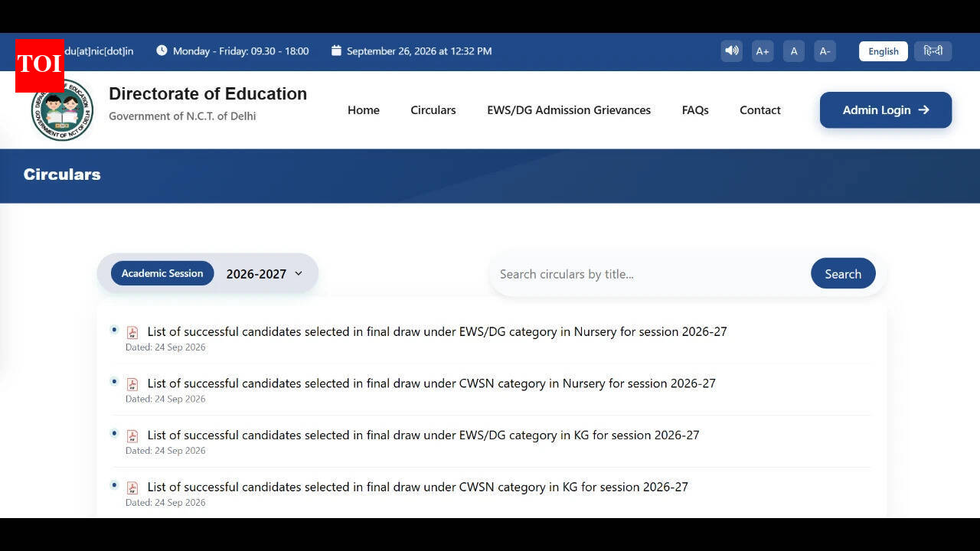
Task: Open EWS/DG KG successful candidates list
Action: [423, 435]
